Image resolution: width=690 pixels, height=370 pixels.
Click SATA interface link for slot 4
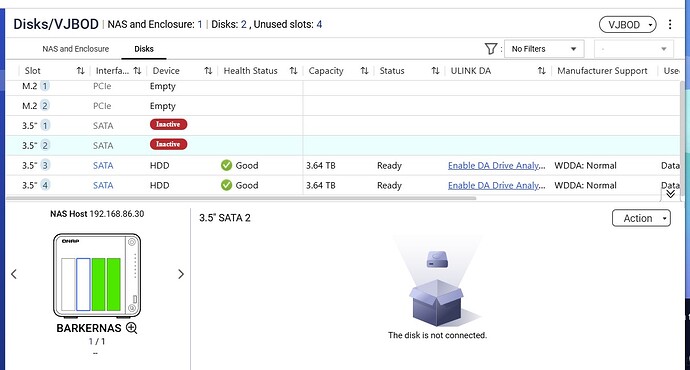(x=103, y=185)
